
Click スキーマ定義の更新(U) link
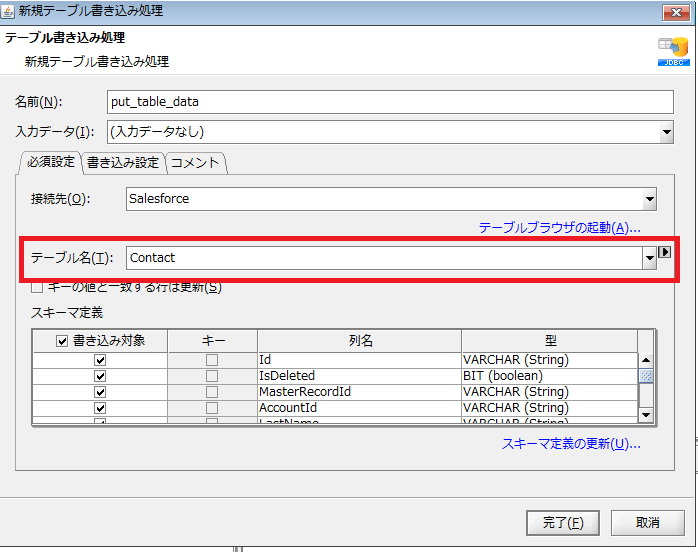click(x=571, y=443)
